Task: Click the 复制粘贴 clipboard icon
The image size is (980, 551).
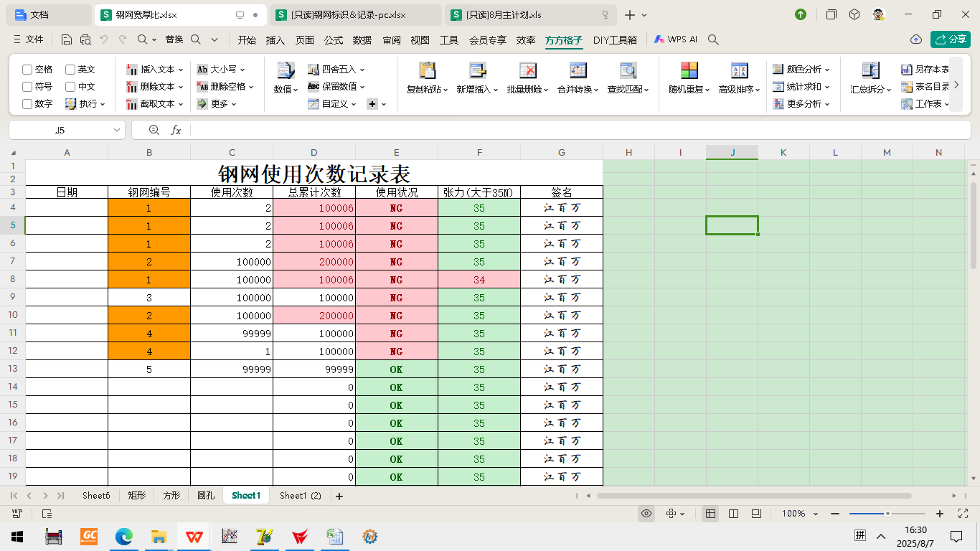Action: (x=427, y=70)
